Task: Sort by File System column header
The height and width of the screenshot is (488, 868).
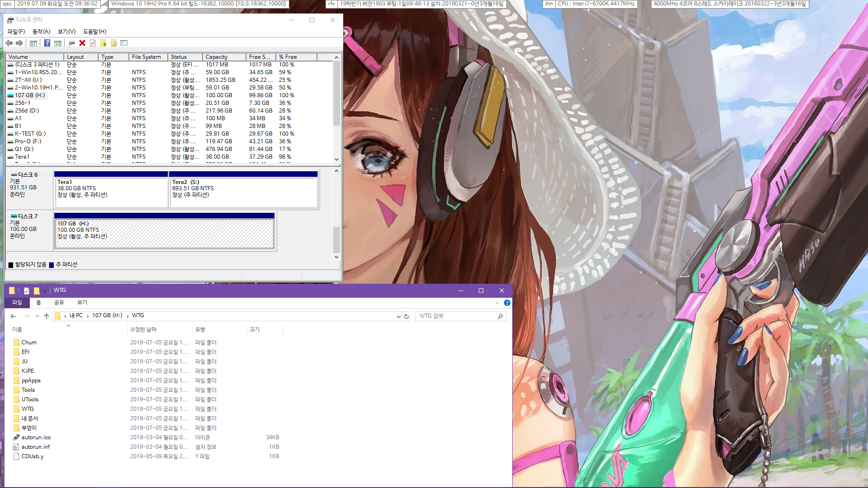Action: [148, 57]
